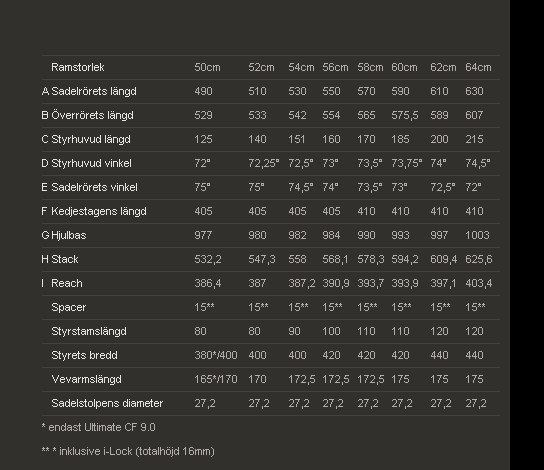Screen dimensions: 544x470
Task: Click the Sadelstolpens diameter row label
Action: tap(107, 403)
